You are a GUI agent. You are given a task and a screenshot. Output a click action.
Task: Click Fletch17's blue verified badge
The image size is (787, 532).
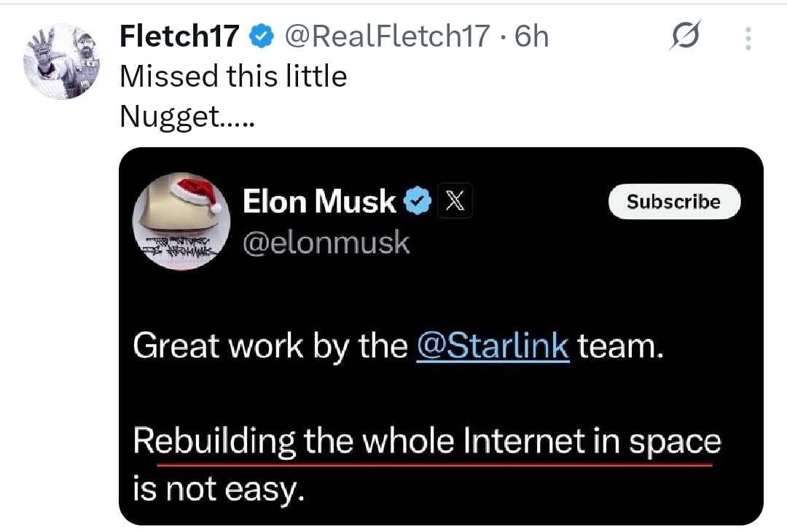(x=261, y=36)
